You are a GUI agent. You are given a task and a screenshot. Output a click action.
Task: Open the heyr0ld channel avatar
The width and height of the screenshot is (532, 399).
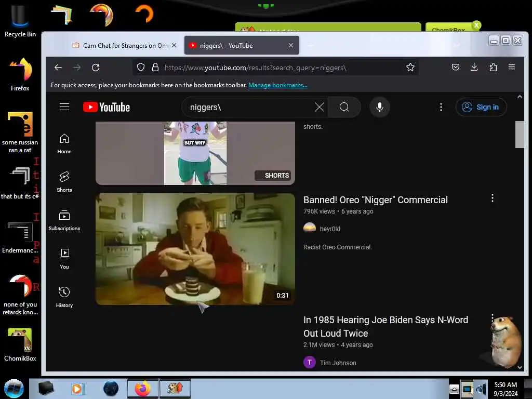[310, 229]
